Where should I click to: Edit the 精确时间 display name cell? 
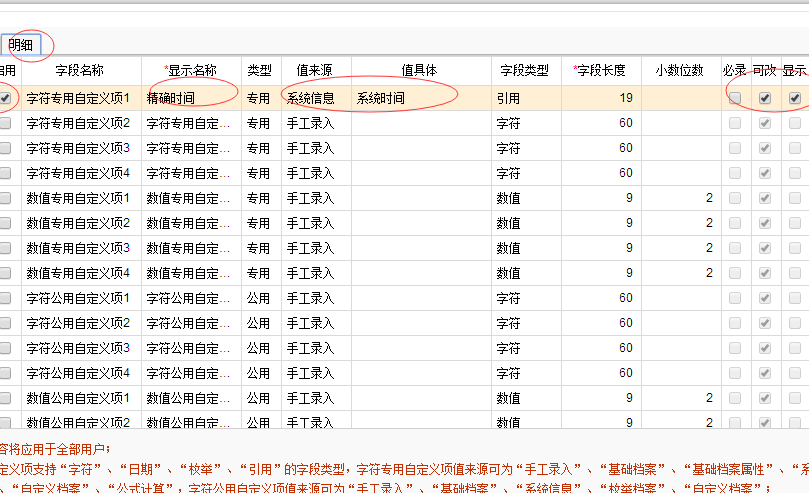point(191,98)
